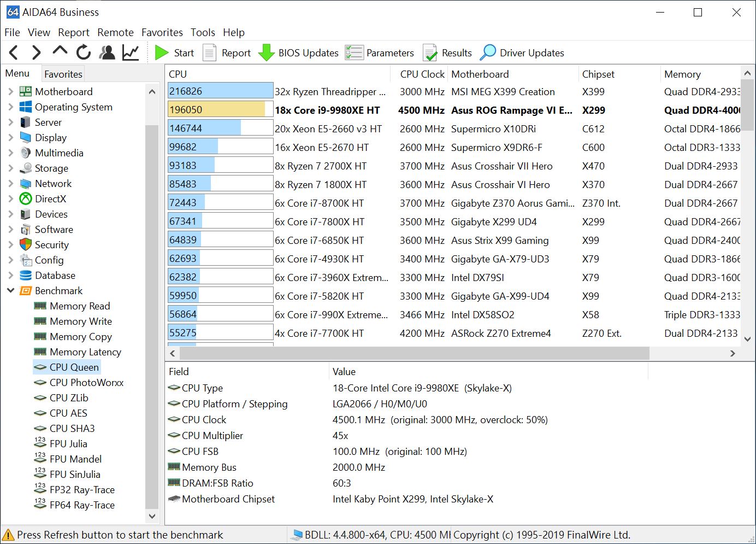Sort results by Chipset column header

click(619, 74)
